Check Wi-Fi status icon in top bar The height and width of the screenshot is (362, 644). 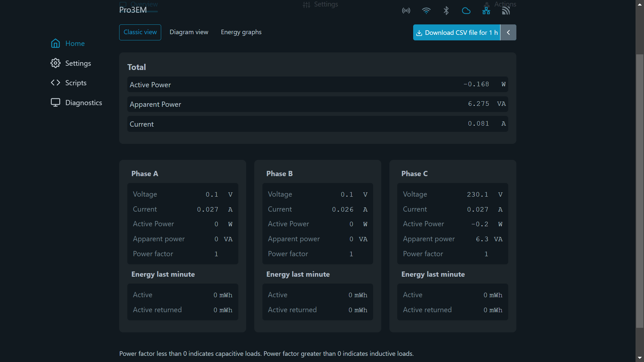pyautogui.click(x=426, y=10)
